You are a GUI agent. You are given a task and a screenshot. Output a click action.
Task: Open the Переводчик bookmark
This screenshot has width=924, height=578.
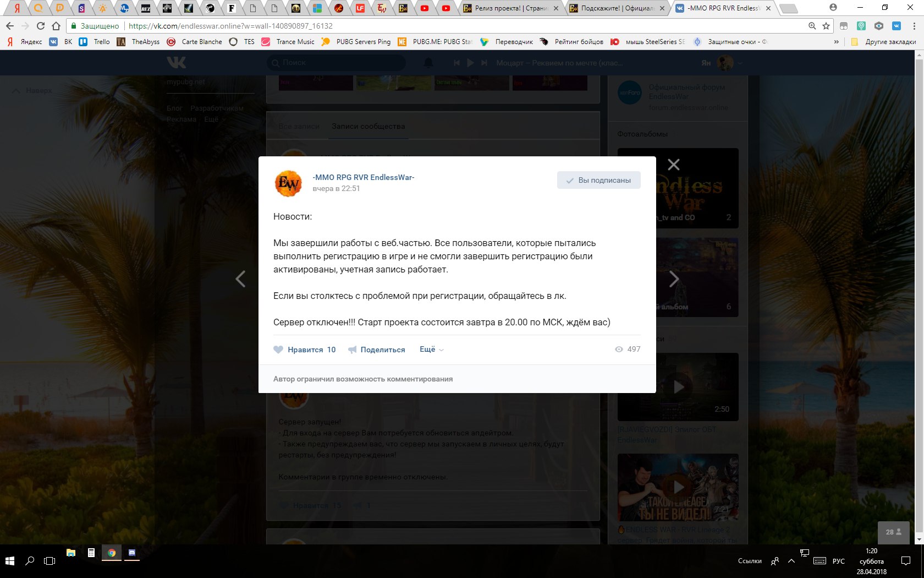coord(507,42)
